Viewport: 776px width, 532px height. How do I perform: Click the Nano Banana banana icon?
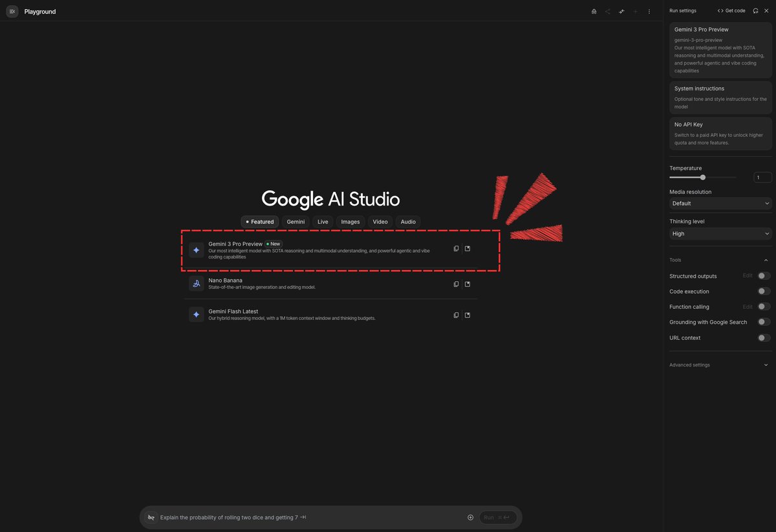pyautogui.click(x=197, y=284)
